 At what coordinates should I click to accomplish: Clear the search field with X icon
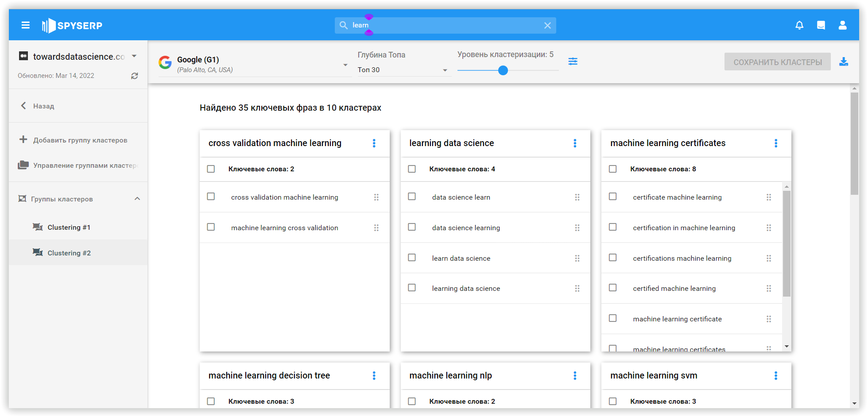point(547,26)
